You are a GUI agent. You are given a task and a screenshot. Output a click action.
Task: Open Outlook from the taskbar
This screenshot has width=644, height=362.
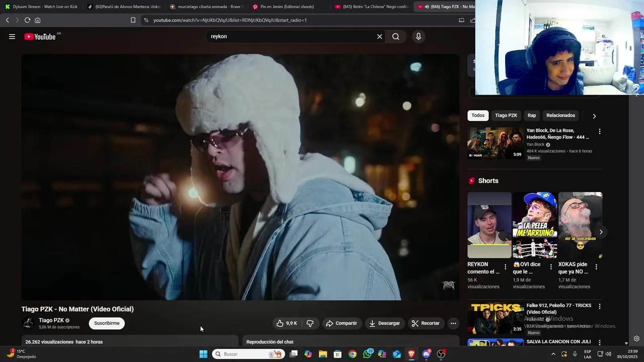coord(397,354)
